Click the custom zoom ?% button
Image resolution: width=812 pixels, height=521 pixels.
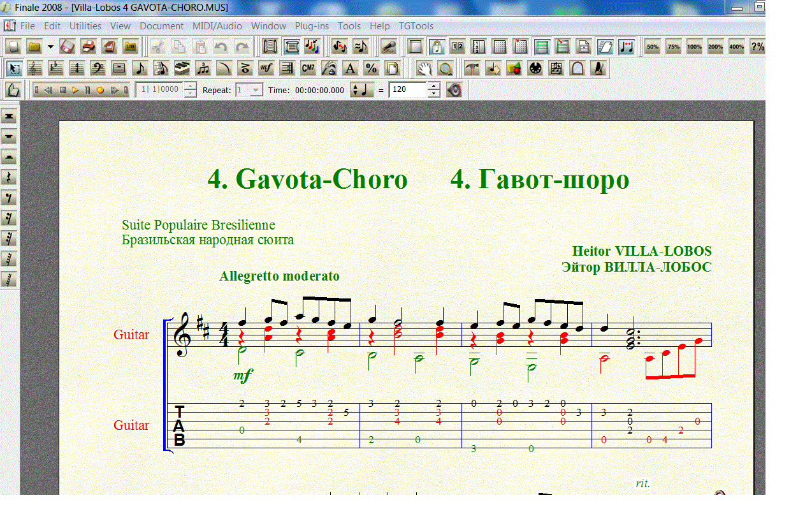(x=757, y=47)
